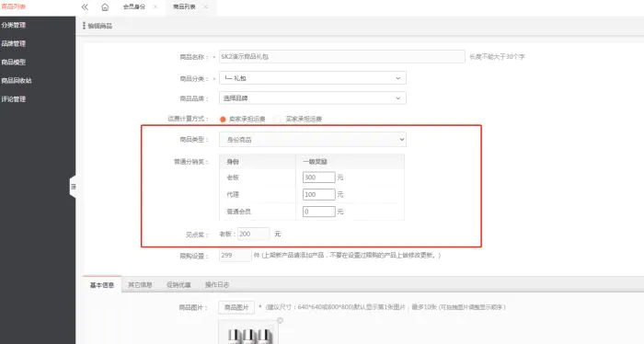Open the home icon in the tab bar
This screenshot has height=344, width=644.
(x=105, y=7)
